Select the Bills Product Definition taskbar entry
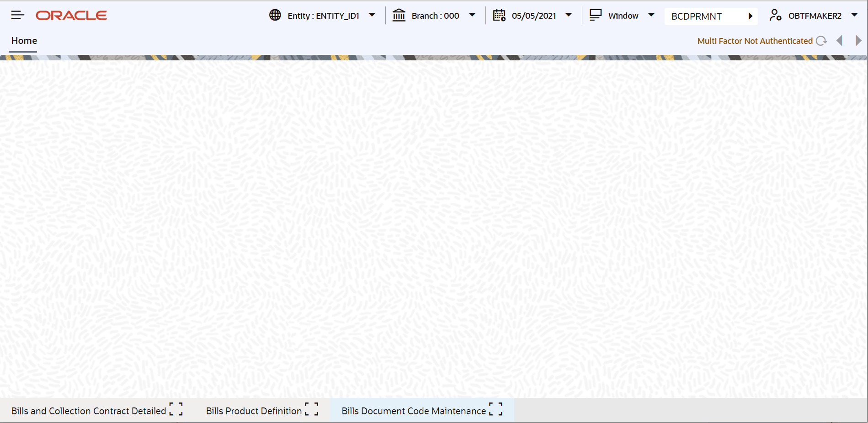Image resolution: width=868 pixels, height=423 pixels. pyautogui.click(x=254, y=411)
